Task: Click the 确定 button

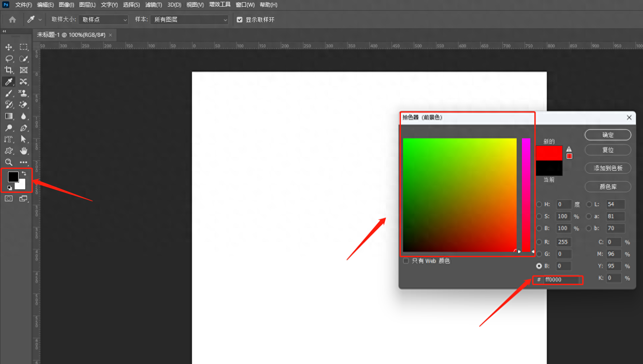Action: pos(608,135)
